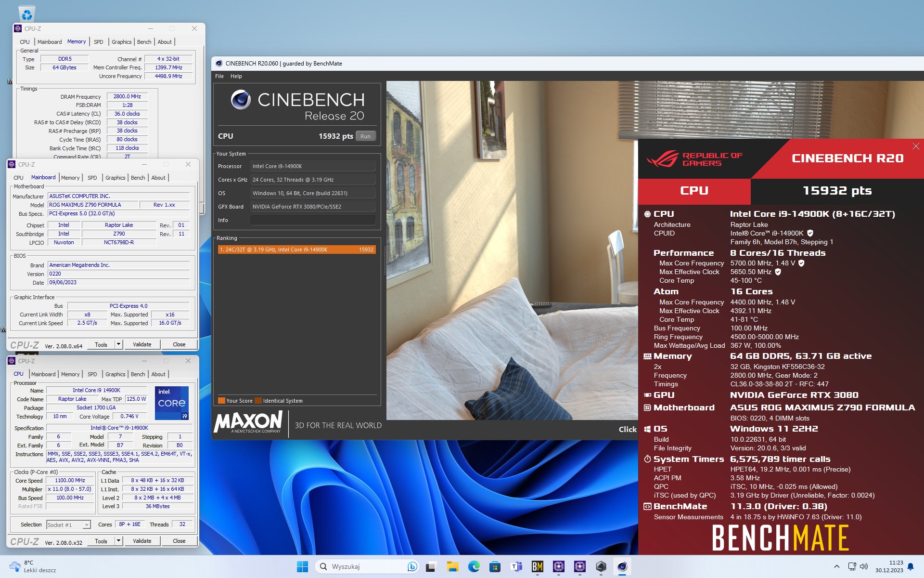The height and width of the screenshot is (578, 924).
Task: Click Tools button in bottom CPU-Z window
Action: [x=101, y=541]
